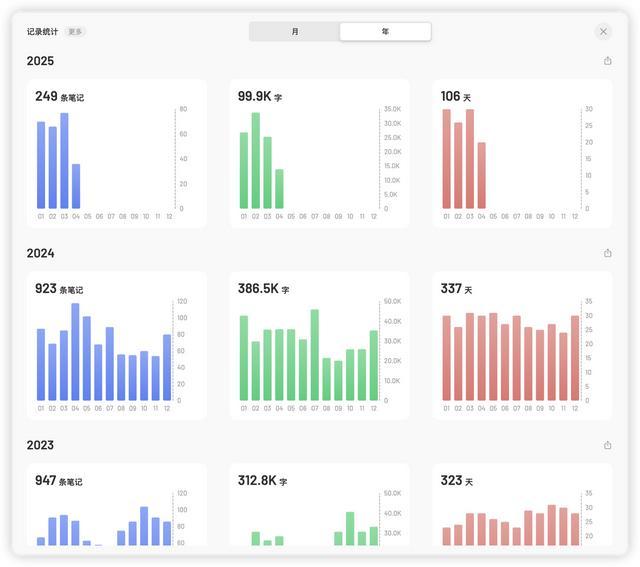
Task: Click the 99.9K 字 total
Action: (260, 96)
